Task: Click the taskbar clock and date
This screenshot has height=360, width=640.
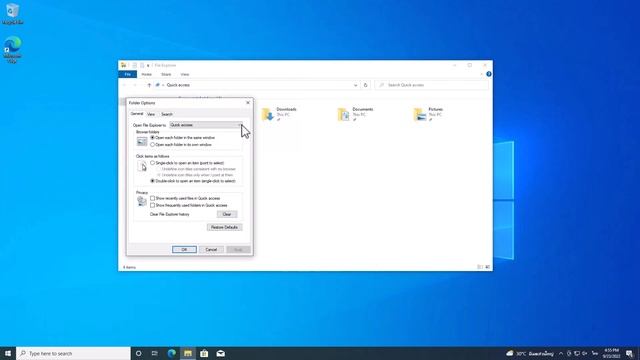Action: pyautogui.click(x=611, y=353)
